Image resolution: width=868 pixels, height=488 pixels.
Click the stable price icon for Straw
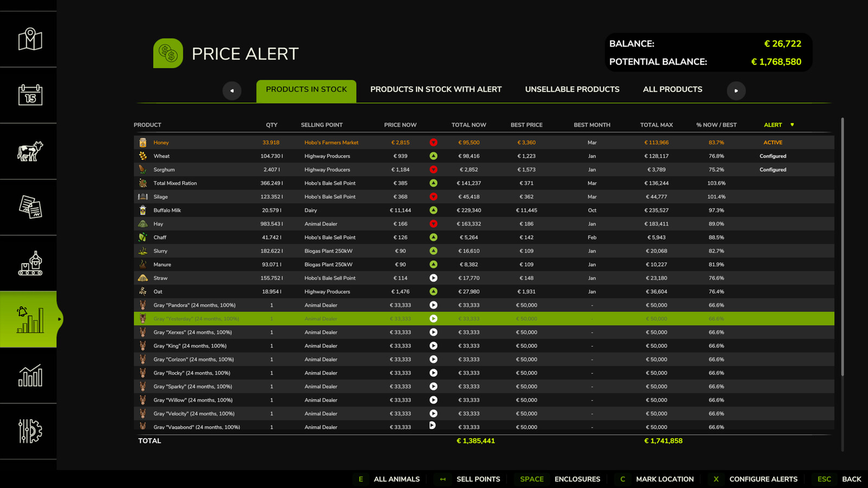point(433,278)
